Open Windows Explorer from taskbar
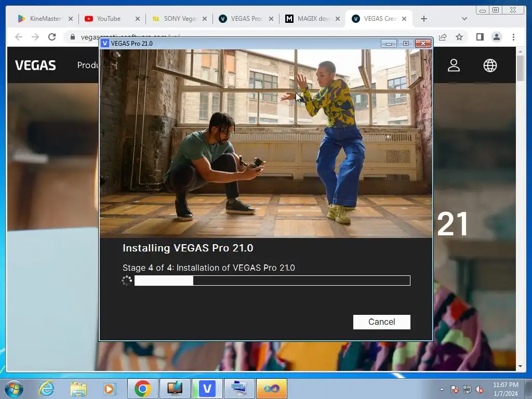 (x=78, y=389)
